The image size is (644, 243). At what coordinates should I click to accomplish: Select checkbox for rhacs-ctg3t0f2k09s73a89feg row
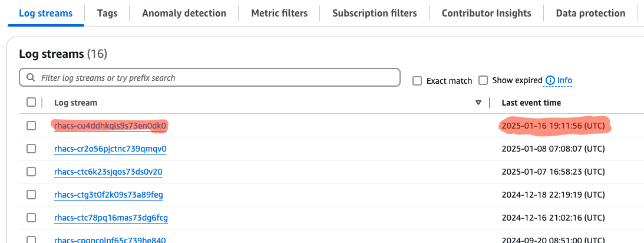[x=31, y=195]
